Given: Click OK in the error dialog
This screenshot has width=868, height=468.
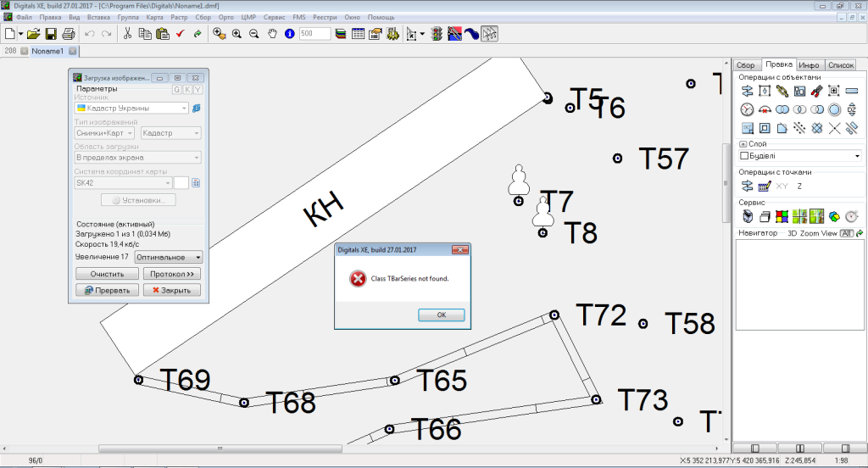Looking at the screenshot, I should point(441,315).
